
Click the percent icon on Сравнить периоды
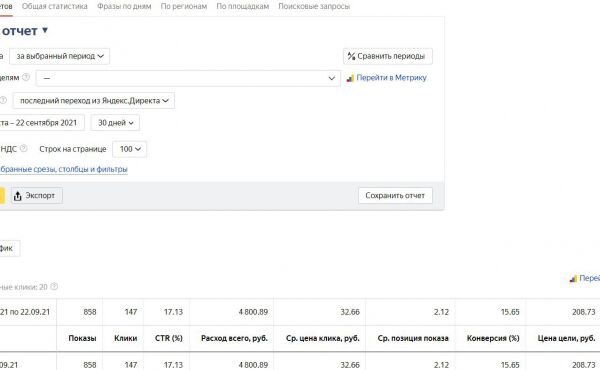coord(351,56)
